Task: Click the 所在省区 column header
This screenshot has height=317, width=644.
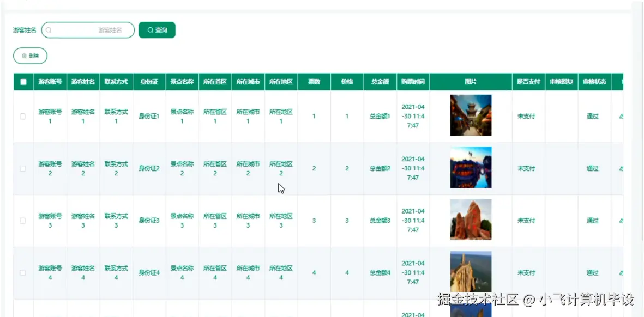Action: [x=215, y=82]
